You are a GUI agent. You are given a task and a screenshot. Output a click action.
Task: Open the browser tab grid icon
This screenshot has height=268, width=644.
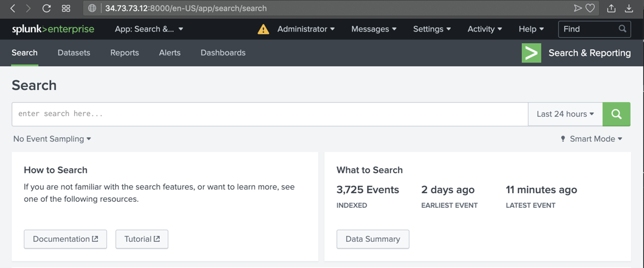[66, 9]
